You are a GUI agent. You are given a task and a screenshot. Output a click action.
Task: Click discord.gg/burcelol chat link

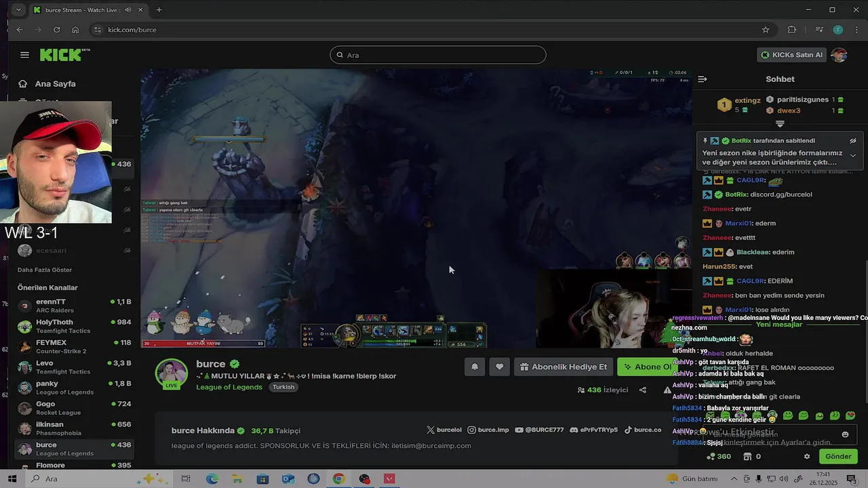[781, 195]
